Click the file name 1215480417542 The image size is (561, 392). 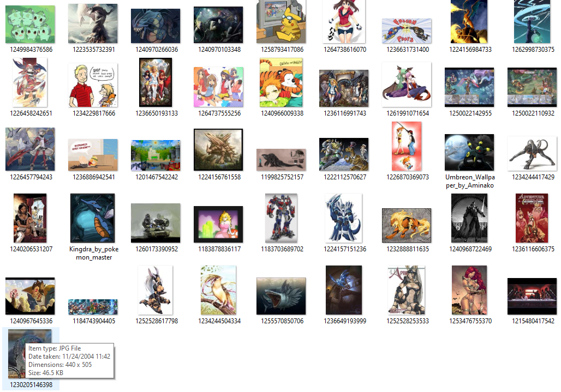[533, 321]
